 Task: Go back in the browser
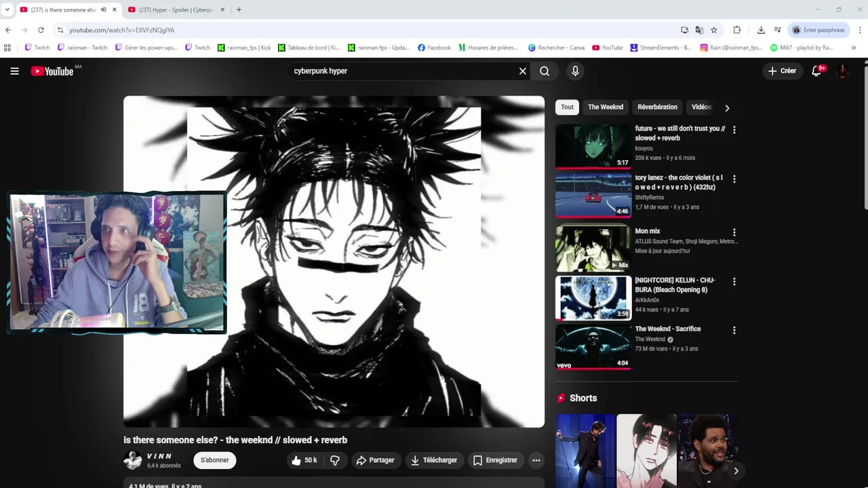tap(8, 30)
